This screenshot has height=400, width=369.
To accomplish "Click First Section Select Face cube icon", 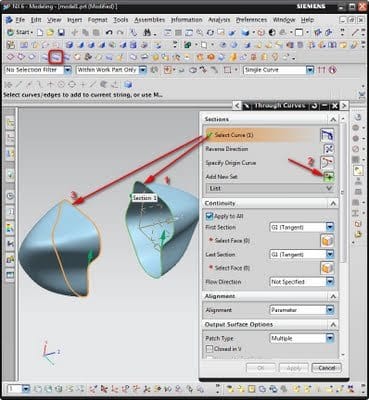I will click(327, 241).
